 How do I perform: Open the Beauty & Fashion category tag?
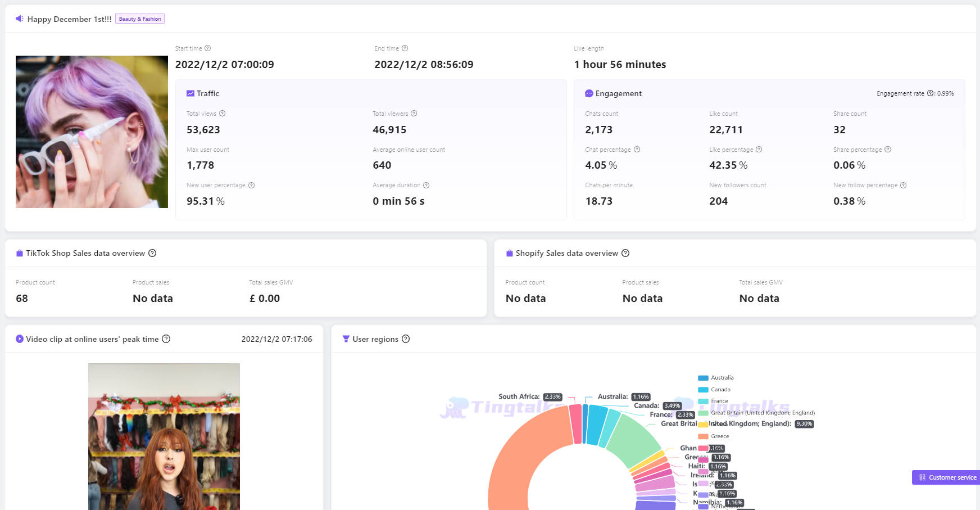coord(139,19)
